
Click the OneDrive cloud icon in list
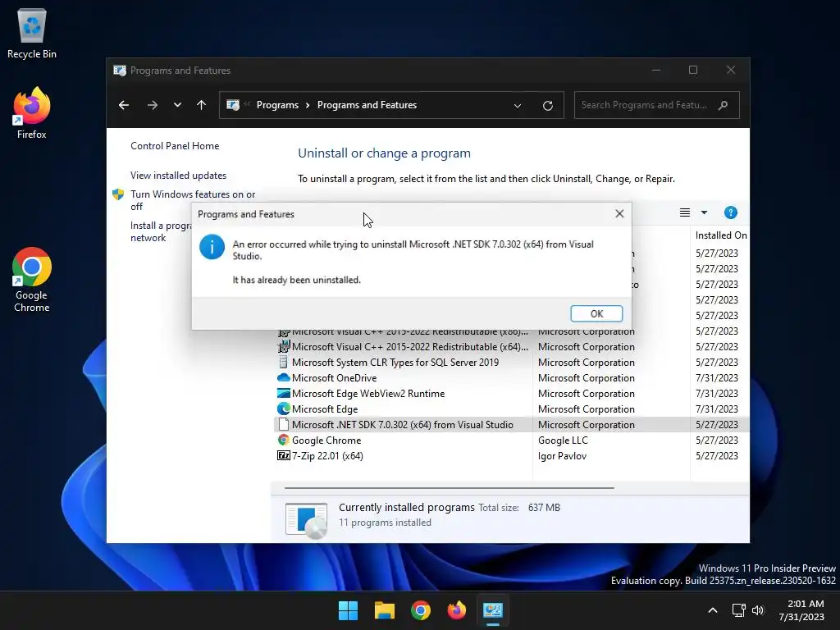(x=283, y=377)
